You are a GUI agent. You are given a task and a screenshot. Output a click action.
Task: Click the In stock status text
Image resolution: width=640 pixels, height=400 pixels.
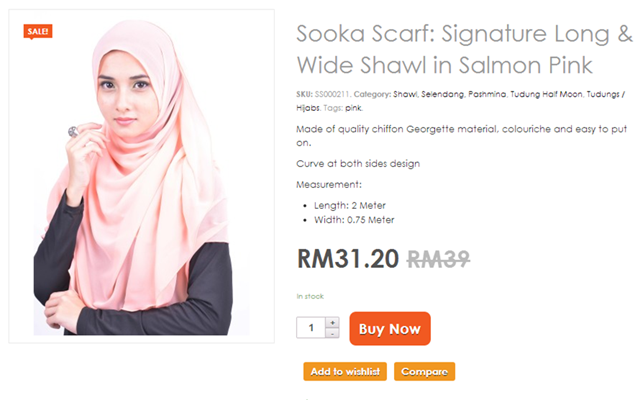310,296
